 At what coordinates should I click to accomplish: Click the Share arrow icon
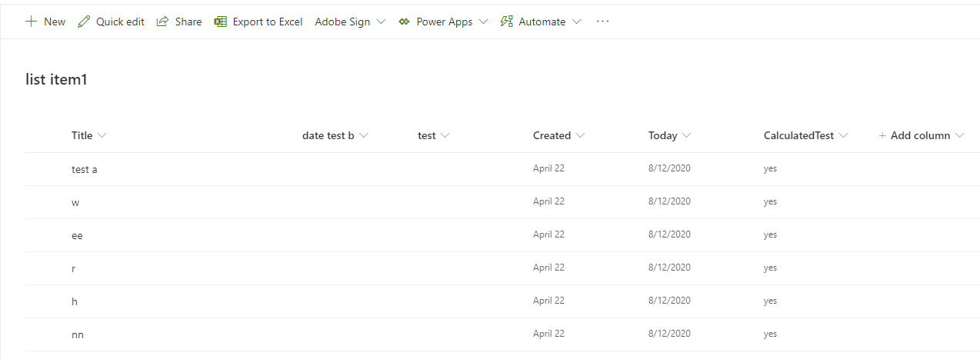click(162, 22)
